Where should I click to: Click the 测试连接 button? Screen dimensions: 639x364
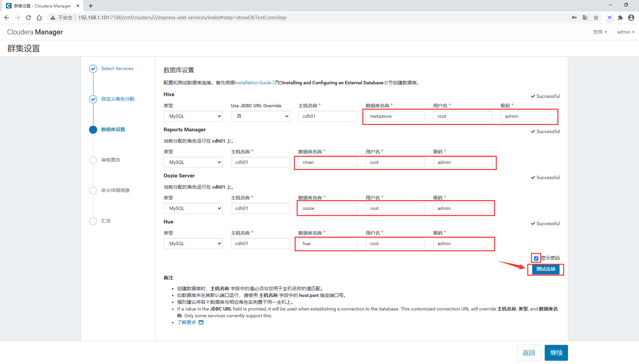click(546, 269)
